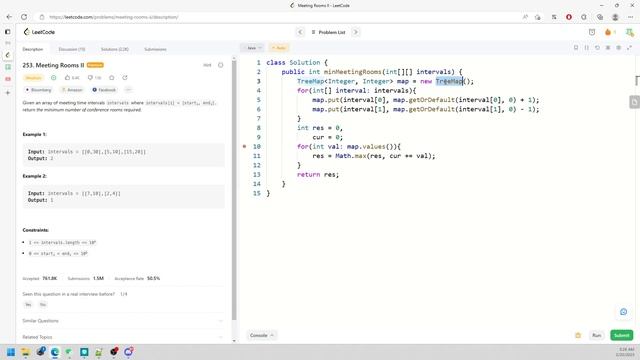
Task: Show more company tags ellipsis
Action: click(128, 90)
